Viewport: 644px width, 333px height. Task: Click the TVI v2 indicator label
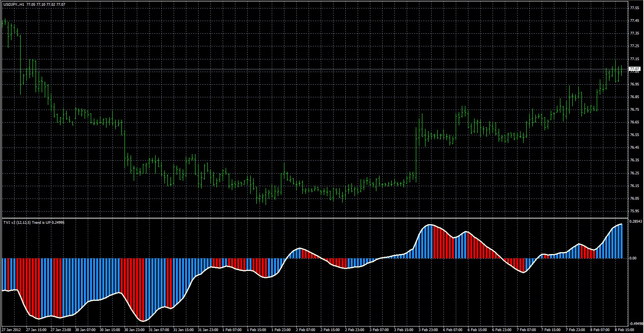coord(33,223)
